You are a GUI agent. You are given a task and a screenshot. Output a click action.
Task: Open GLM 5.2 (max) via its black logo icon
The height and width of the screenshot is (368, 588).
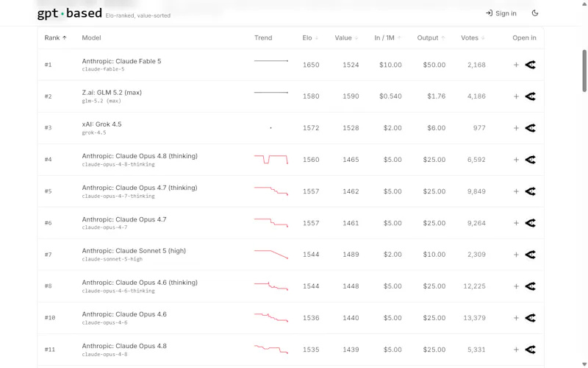pos(530,96)
